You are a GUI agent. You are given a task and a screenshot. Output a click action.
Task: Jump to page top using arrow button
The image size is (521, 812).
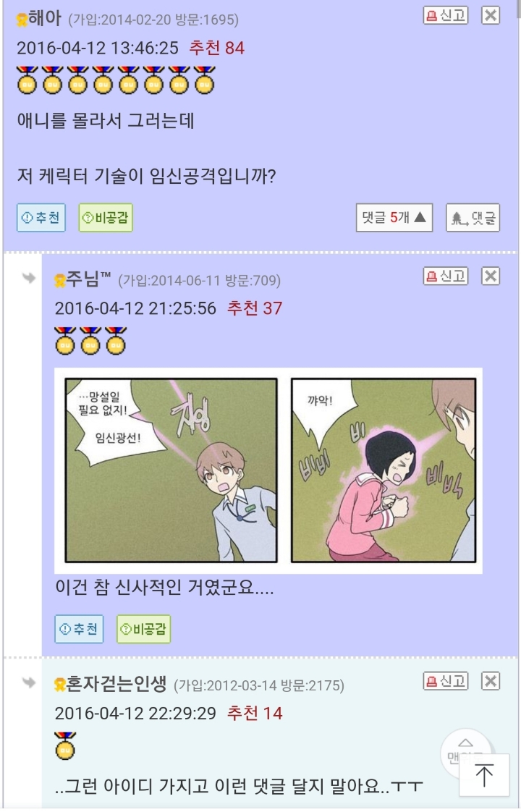pyautogui.click(x=484, y=776)
